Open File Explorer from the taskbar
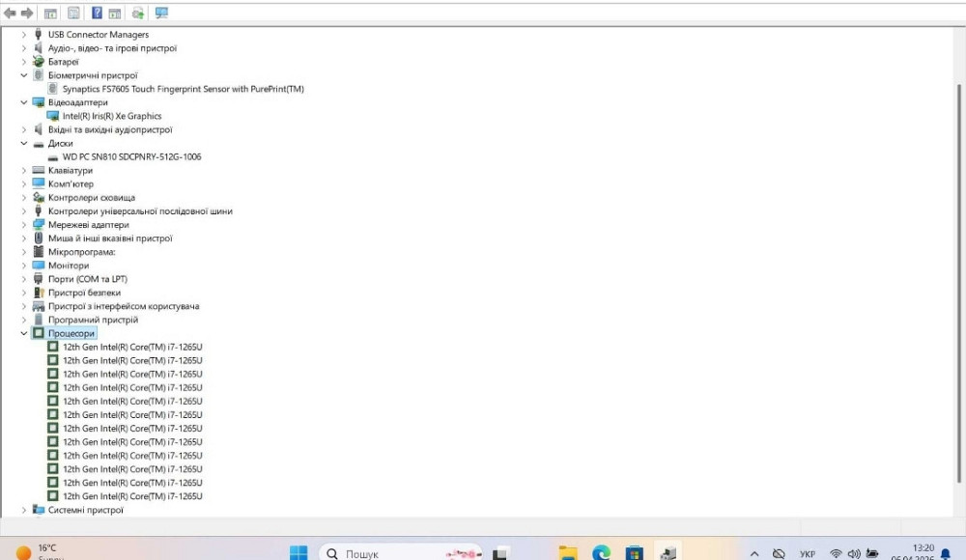The width and height of the screenshot is (966, 560). 568,553
